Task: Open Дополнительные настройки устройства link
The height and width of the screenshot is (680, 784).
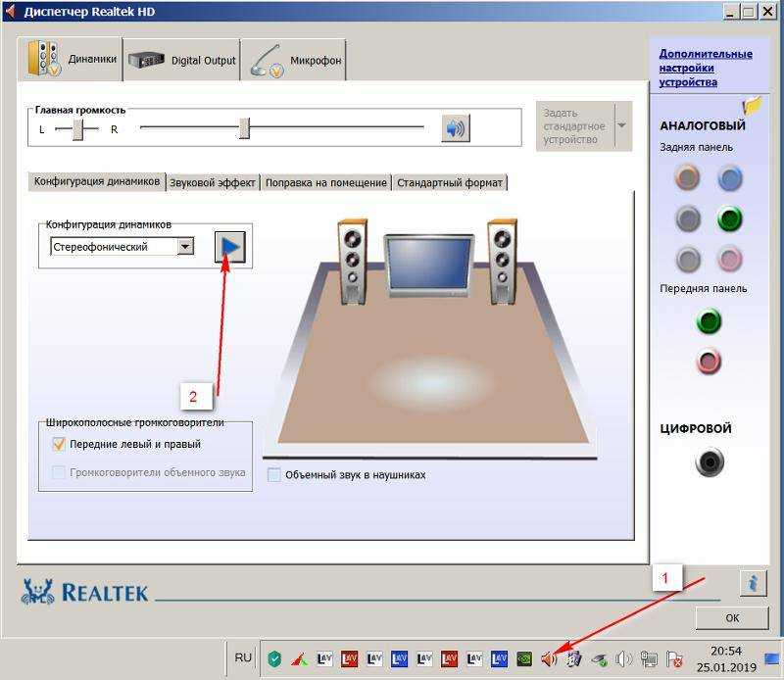Action: [x=705, y=68]
